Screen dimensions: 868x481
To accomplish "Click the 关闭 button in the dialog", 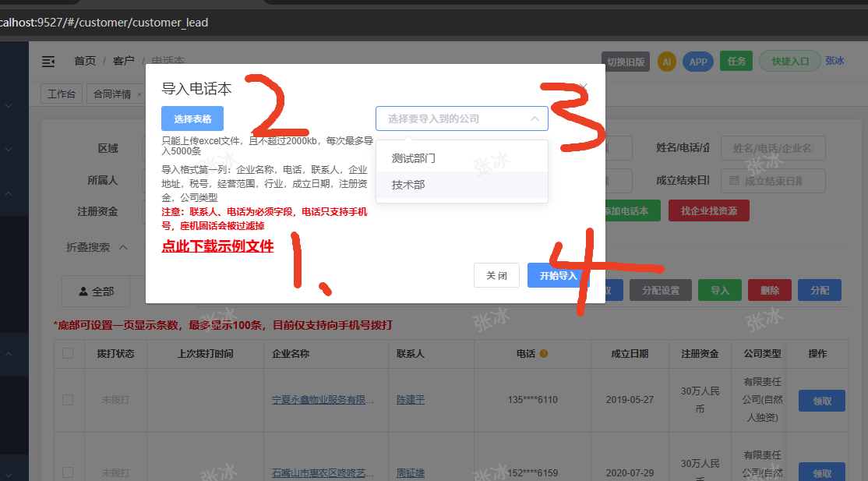I will pyautogui.click(x=496, y=275).
